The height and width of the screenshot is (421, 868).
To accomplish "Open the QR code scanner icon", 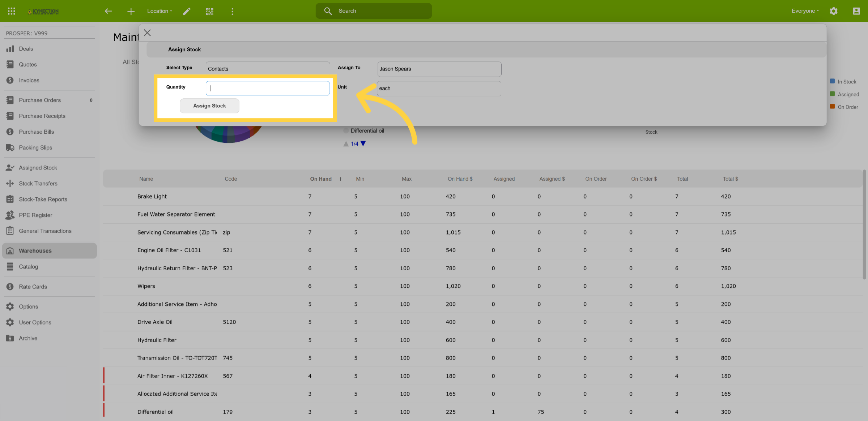I will tap(210, 11).
